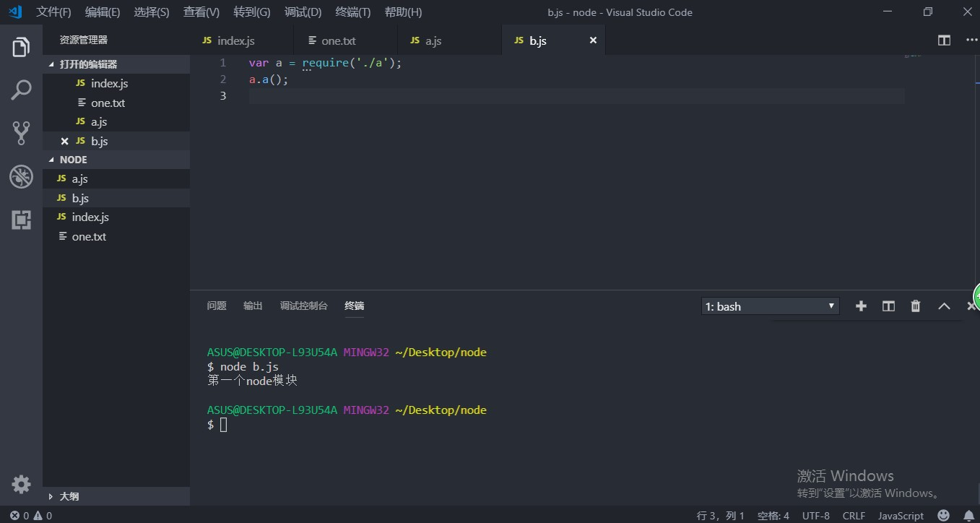
Task: Click the 资源管理器 sidebar title
Action: pos(84,40)
